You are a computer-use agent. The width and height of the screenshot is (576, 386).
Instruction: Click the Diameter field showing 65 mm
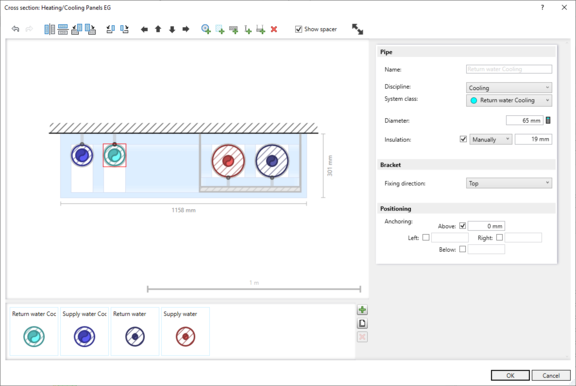coord(524,120)
